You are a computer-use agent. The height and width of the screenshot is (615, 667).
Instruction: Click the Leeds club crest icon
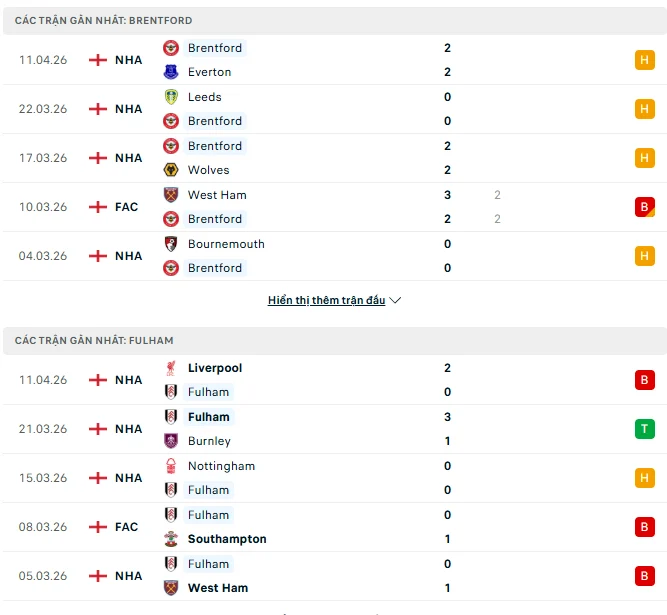coord(171,97)
